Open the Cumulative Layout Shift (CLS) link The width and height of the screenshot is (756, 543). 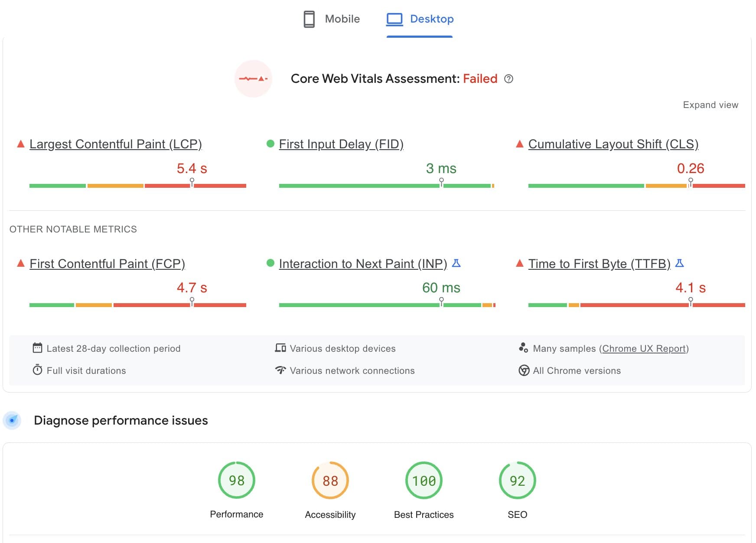[613, 144]
